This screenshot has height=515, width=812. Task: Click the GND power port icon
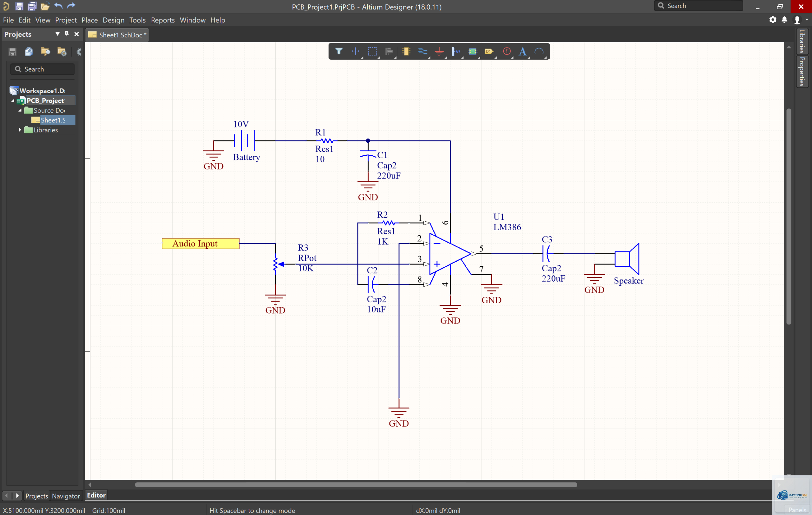[439, 52]
